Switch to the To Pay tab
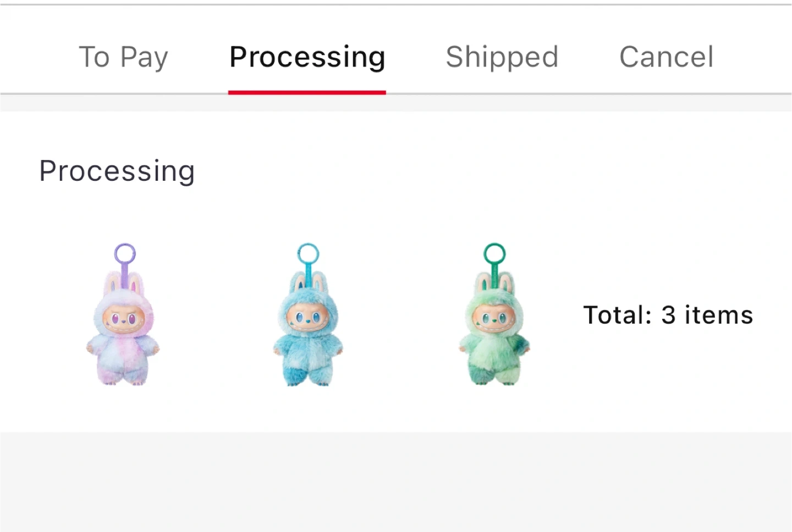 click(123, 57)
